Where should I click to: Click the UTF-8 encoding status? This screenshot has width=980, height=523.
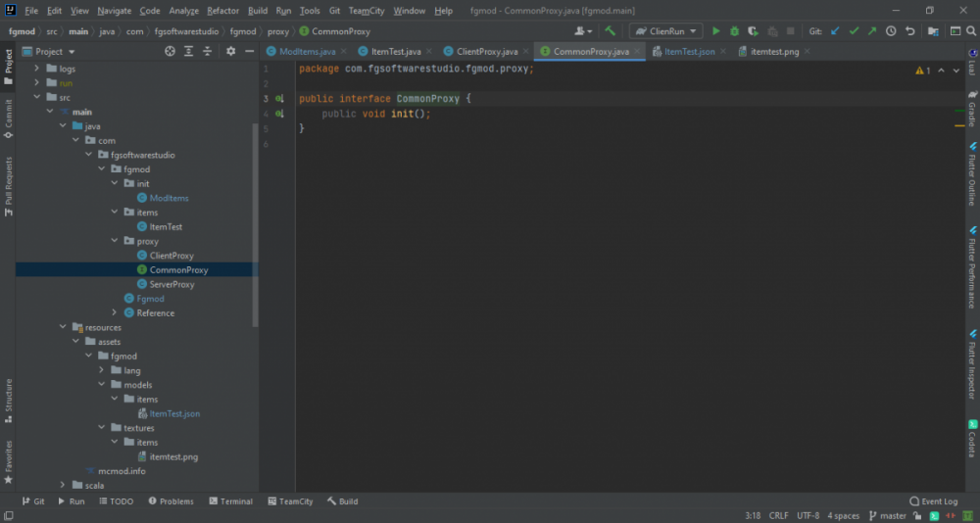coord(808,516)
